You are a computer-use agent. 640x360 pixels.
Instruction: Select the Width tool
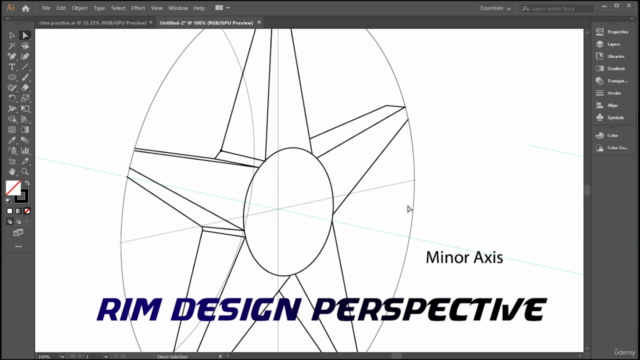(12, 109)
